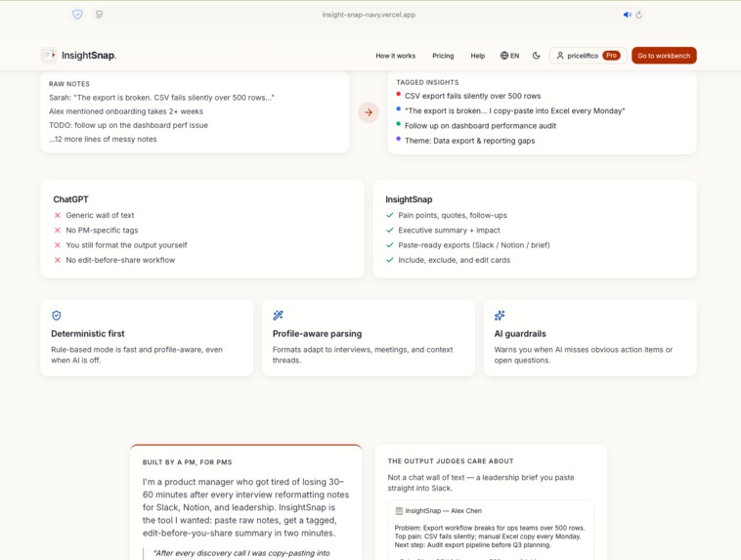This screenshot has width=741, height=560.
Task: Reload the page with refresh icon
Action: coord(639,15)
